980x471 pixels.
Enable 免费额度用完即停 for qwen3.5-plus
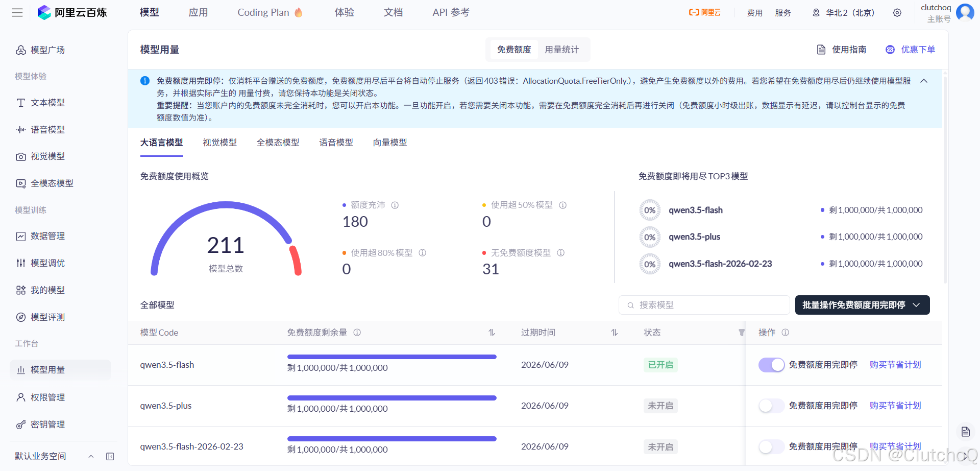[771, 406]
